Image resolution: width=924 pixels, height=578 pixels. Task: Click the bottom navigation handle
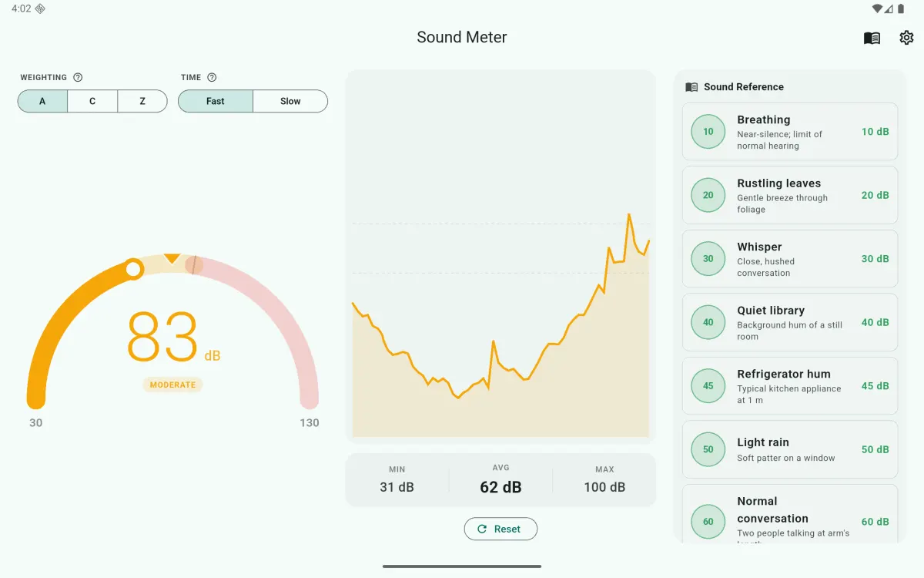(x=462, y=566)
